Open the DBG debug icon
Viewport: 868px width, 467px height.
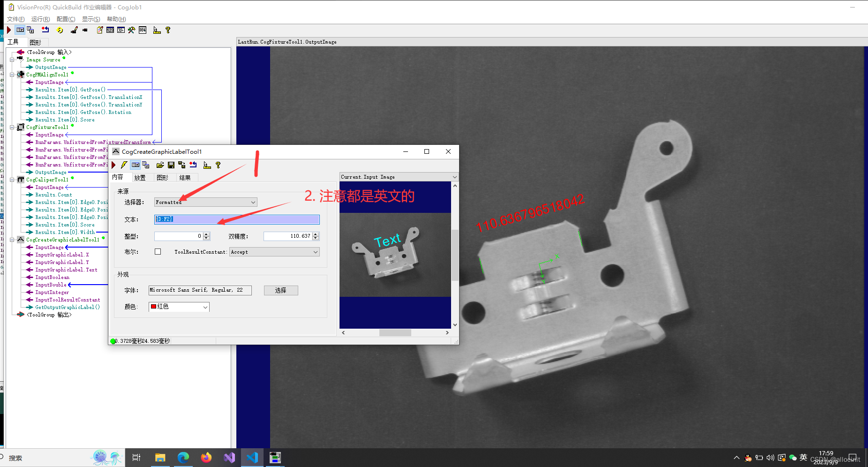coord(143,30)
